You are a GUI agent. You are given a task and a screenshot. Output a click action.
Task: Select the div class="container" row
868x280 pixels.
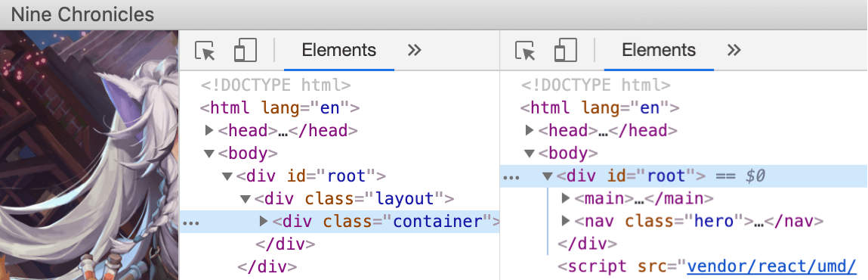click(x=340, y=222)
